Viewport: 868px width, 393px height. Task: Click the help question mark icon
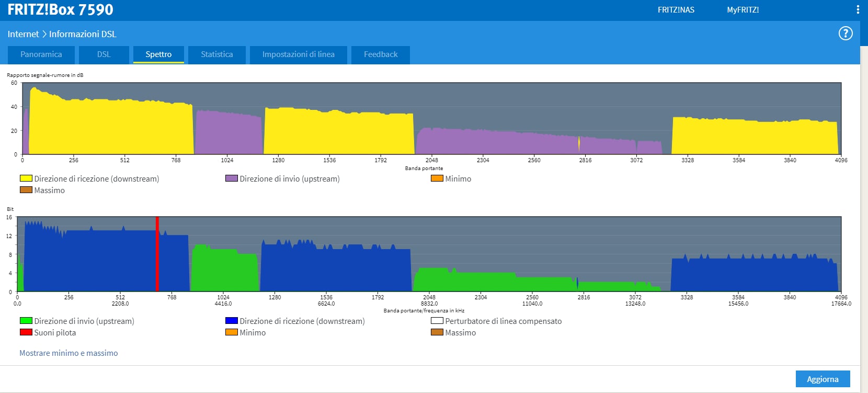846,33
